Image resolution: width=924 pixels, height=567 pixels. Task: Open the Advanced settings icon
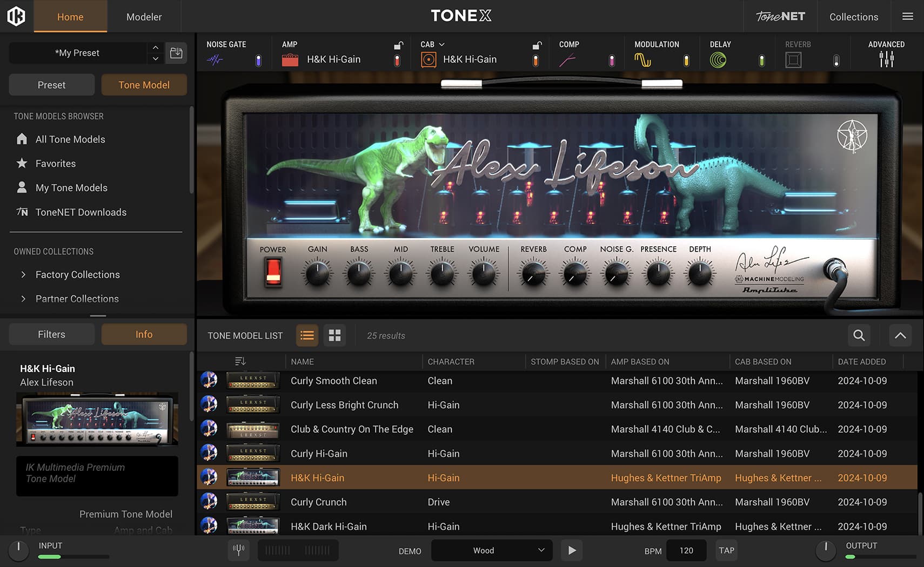coord(886,59)
